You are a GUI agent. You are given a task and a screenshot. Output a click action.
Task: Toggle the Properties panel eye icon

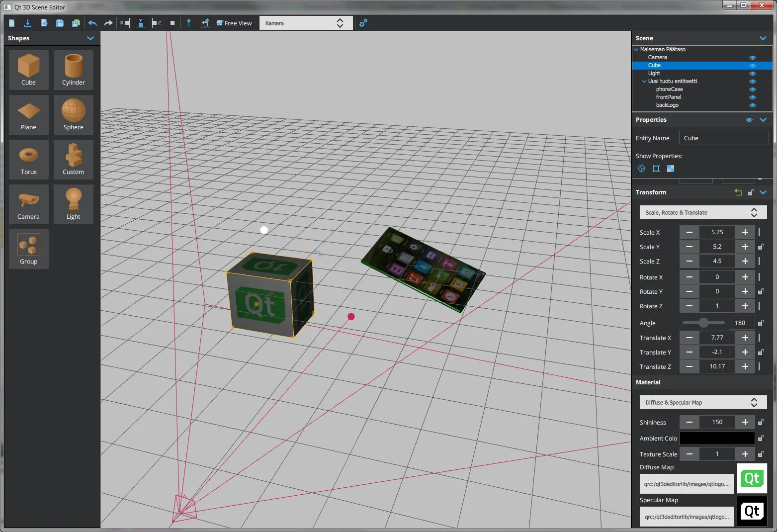point(749,120)
